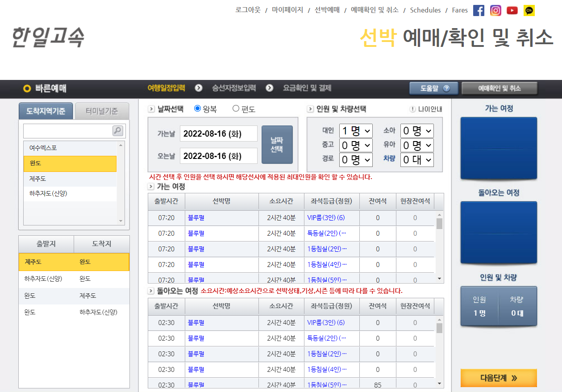The height and width of the screenshot is (392, 562).
Task: Select 02:30 특등실(2인) return row
Action: (291, 338)
